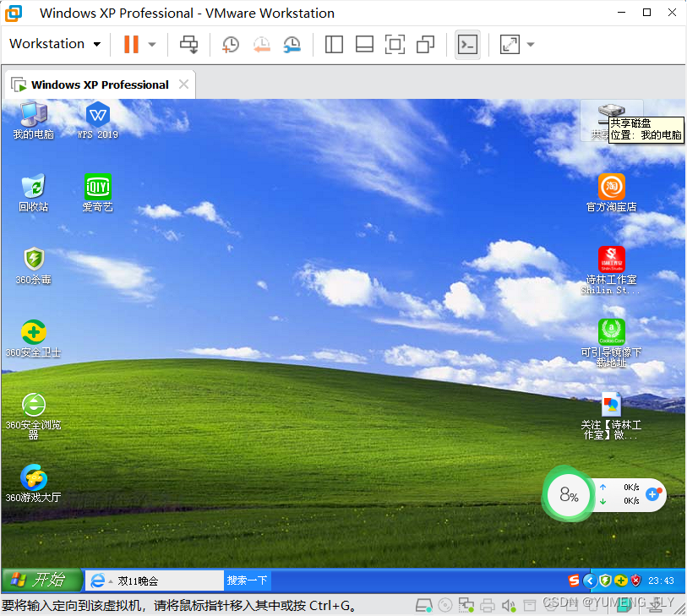The height and width of the screenshot is (616, 687).
Task: Open the Workstation menu
Action: point(55,44)
